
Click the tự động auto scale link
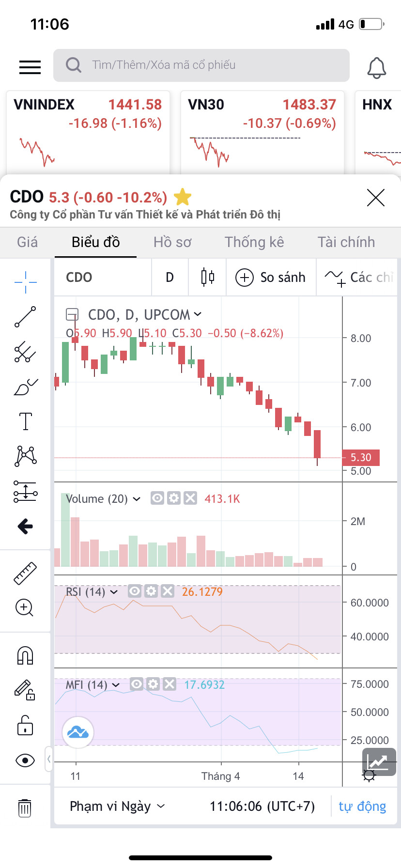pyautogui.click(x=362, y=806)
